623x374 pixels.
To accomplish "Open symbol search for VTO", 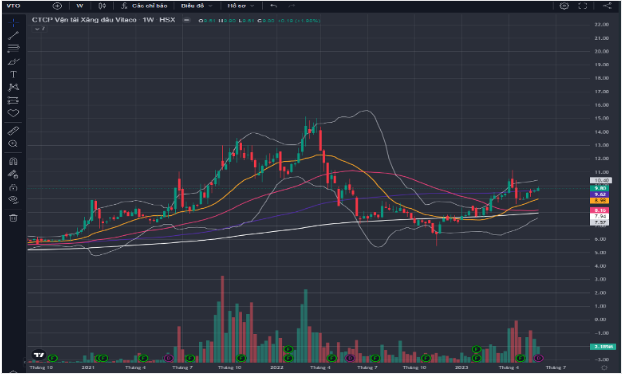I will [x=13, y=6].
